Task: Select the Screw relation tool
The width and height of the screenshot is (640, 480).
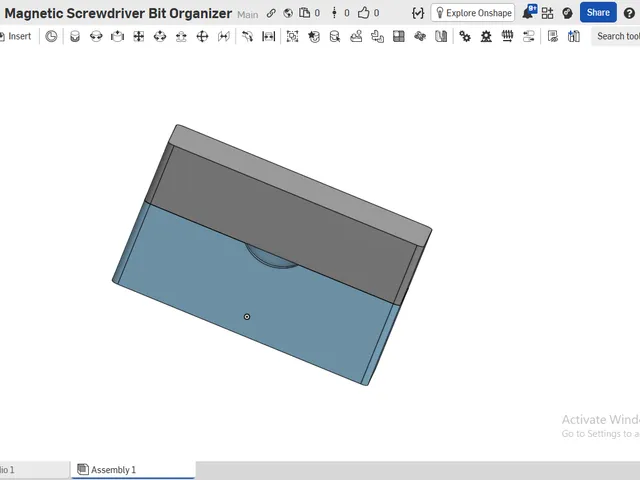Action: 507,36
